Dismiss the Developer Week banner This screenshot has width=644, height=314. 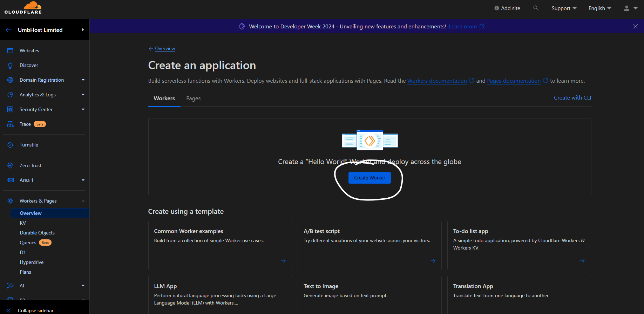point(636,26)
